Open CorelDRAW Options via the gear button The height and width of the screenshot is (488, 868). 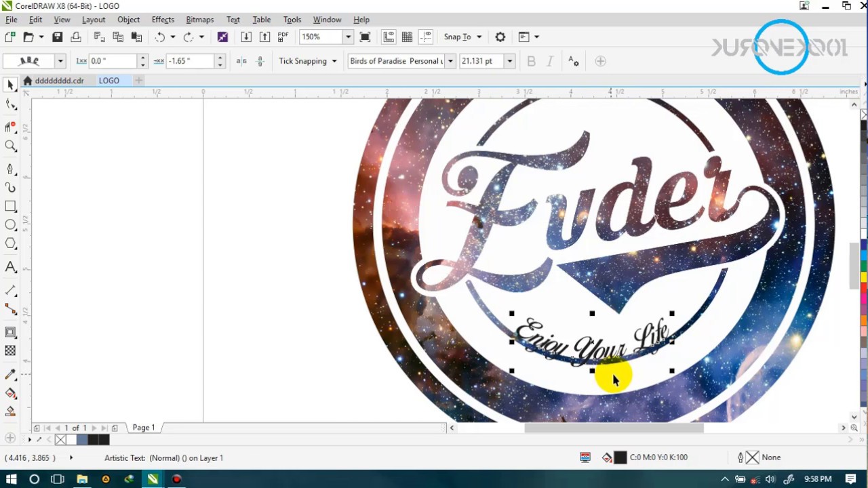pos(500,37)
